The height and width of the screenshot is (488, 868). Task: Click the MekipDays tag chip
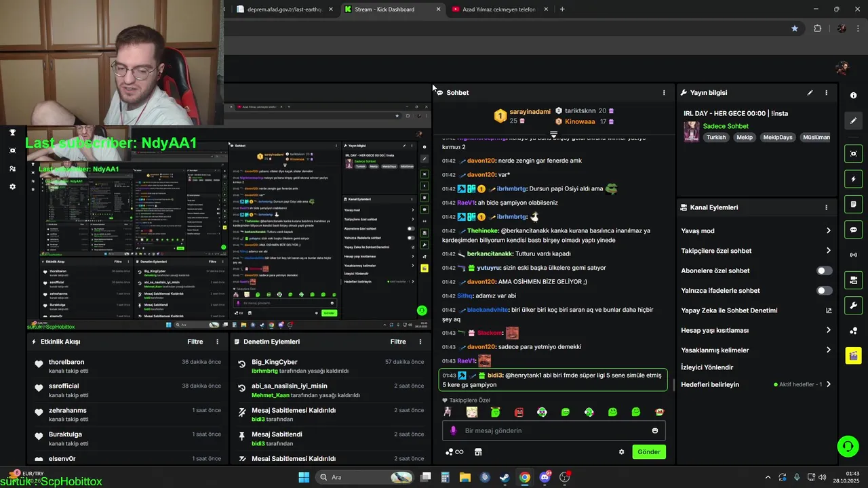(x=778, y=137)
